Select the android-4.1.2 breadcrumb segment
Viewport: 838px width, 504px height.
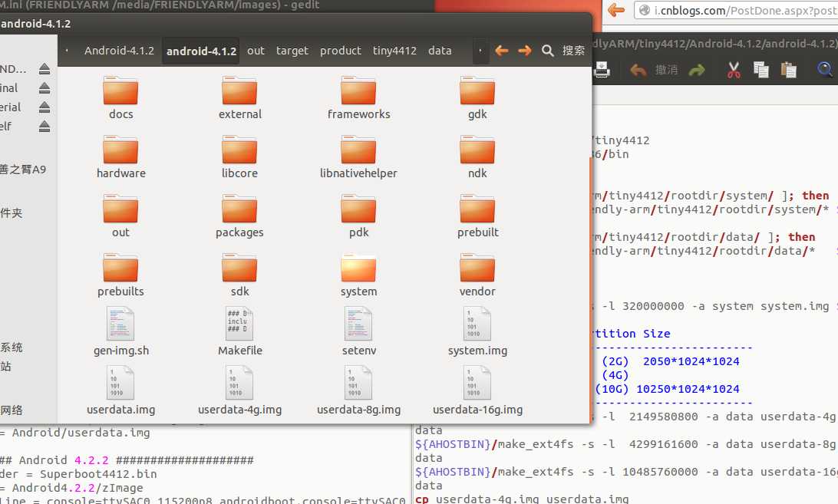click(201, 51)
